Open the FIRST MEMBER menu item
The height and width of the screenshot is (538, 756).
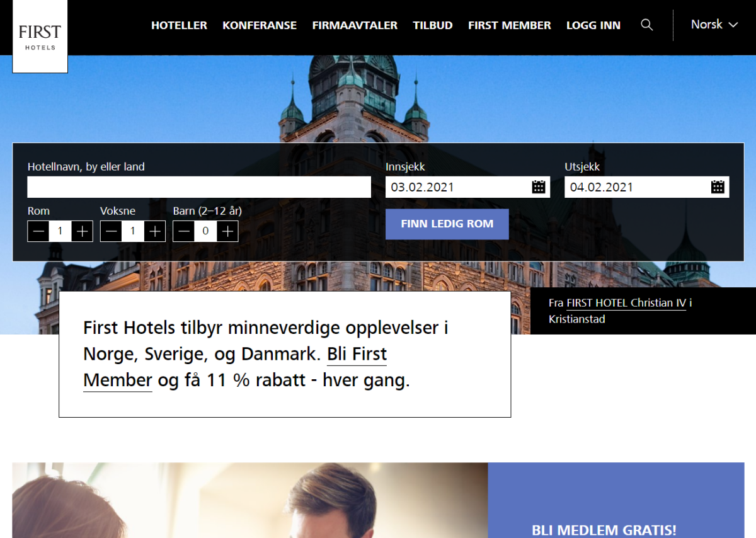pyautogui.click(x=510, y=25)
